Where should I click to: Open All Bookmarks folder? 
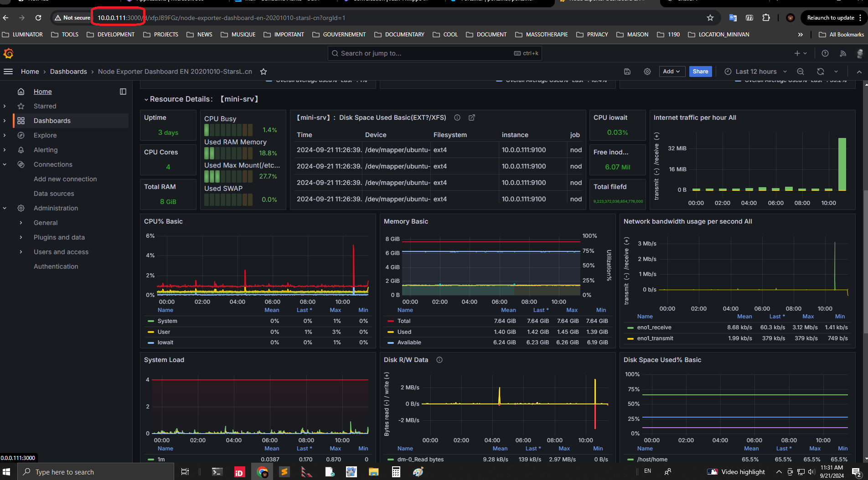[x=841, y=35]
